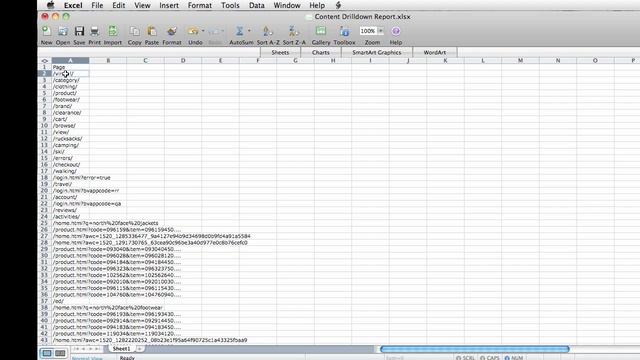Click the Open file icon

63,31
